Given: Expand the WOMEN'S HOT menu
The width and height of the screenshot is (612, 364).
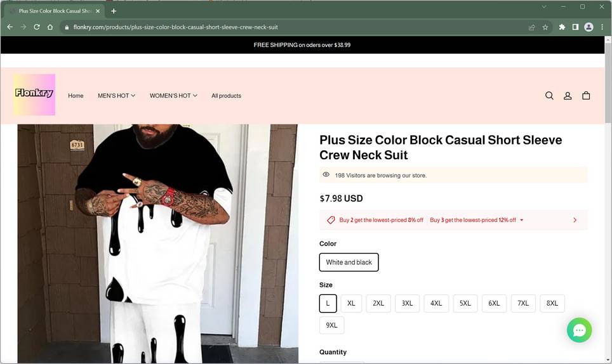Looking at the screenshot, I should click(173, 96).
